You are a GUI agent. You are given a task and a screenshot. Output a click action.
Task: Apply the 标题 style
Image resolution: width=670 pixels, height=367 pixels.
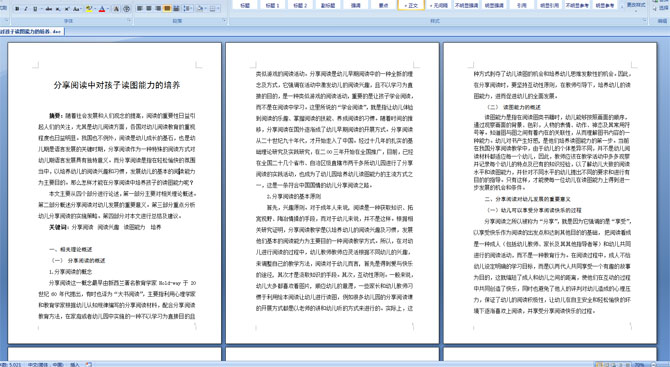(x=245, y=5)
